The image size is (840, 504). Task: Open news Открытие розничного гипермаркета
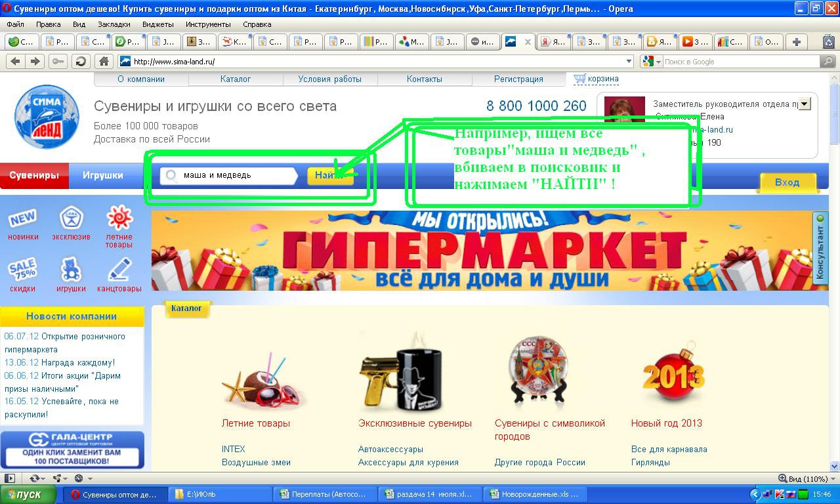pyautogui.click(x=64, y=343)
